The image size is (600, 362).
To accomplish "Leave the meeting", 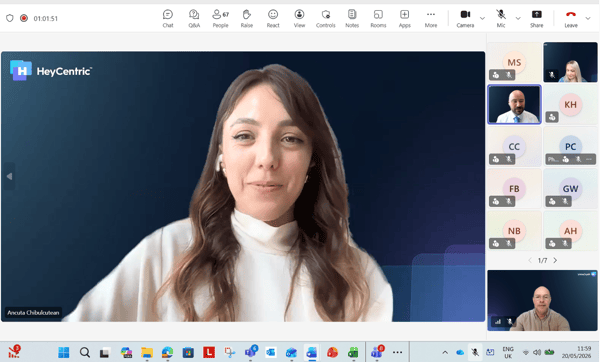I will 571,18.
